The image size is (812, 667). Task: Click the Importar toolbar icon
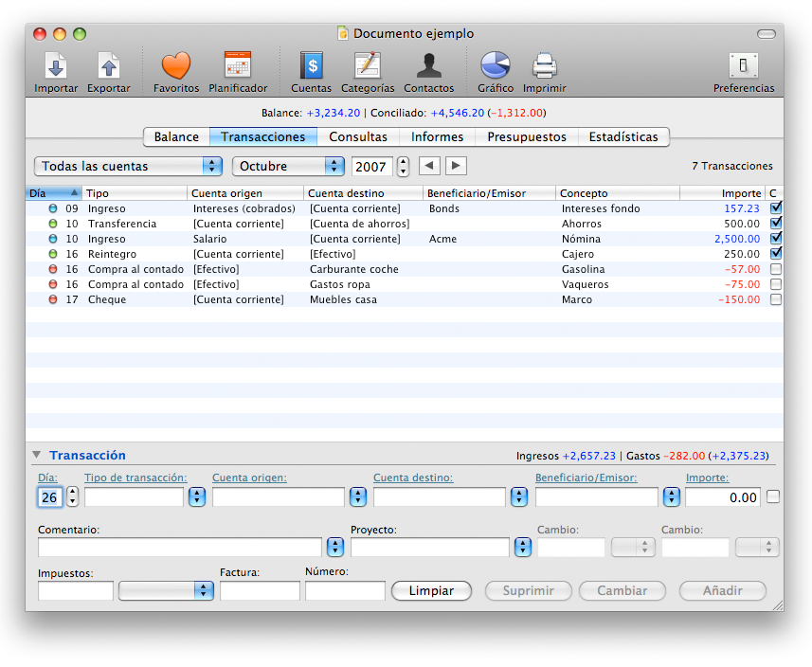click(x=56, y=66)
